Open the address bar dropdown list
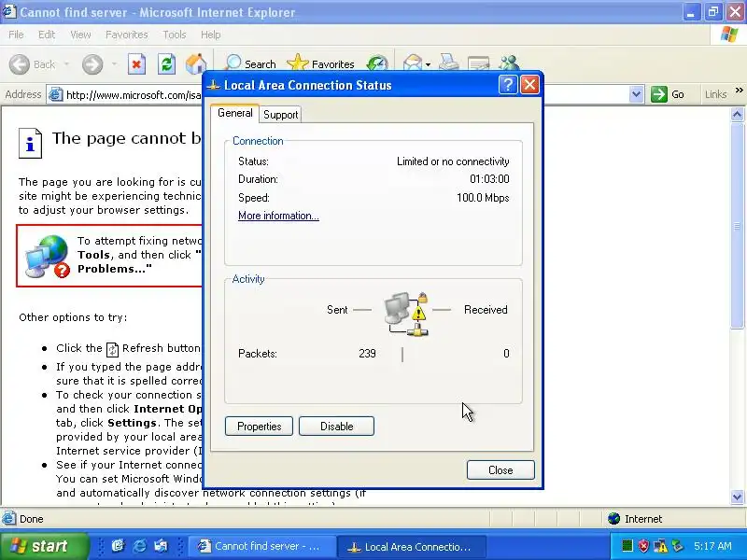The image size is (747, 560). pos(636,94)
